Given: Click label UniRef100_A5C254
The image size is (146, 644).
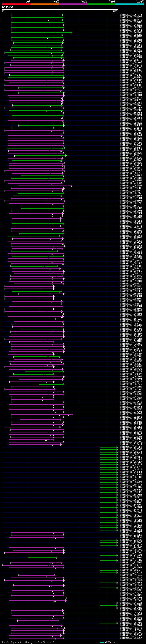Looking at the screenshot, I should tap(131, 530).
